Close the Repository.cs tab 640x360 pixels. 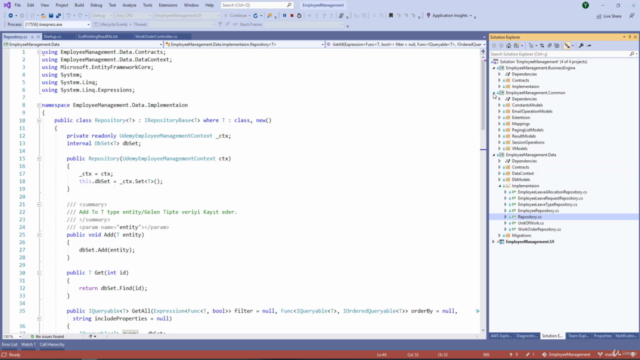pos(38,37)
